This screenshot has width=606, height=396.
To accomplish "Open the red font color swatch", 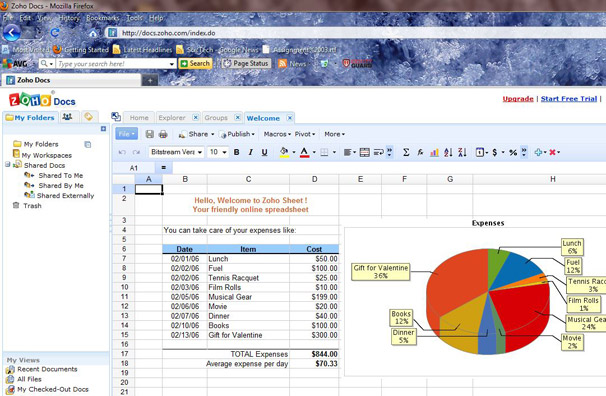I will coord(304,152).
